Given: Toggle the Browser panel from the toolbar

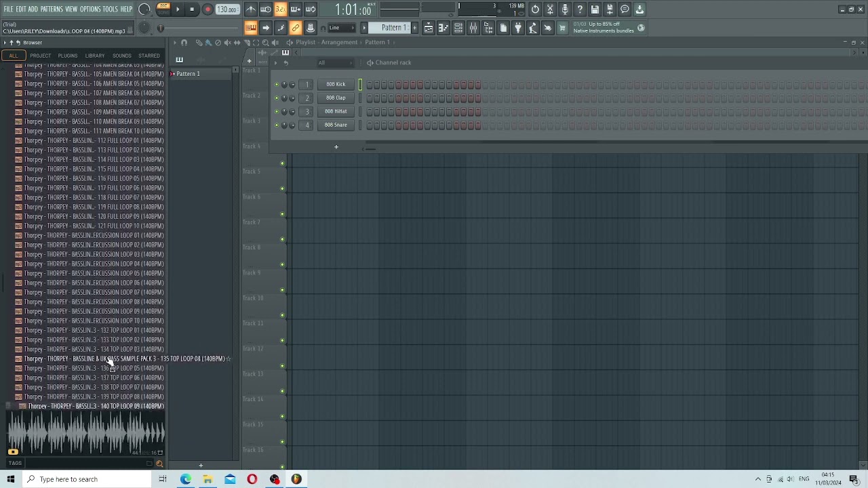Looking at the screenshot, I should [x=488, y=28].
